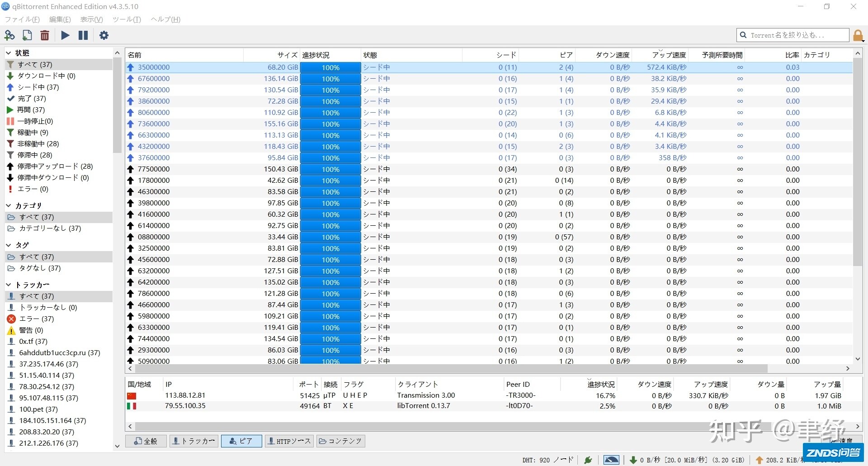
Task: Open the 表示 menu
Action: click(x=91, y=19)
